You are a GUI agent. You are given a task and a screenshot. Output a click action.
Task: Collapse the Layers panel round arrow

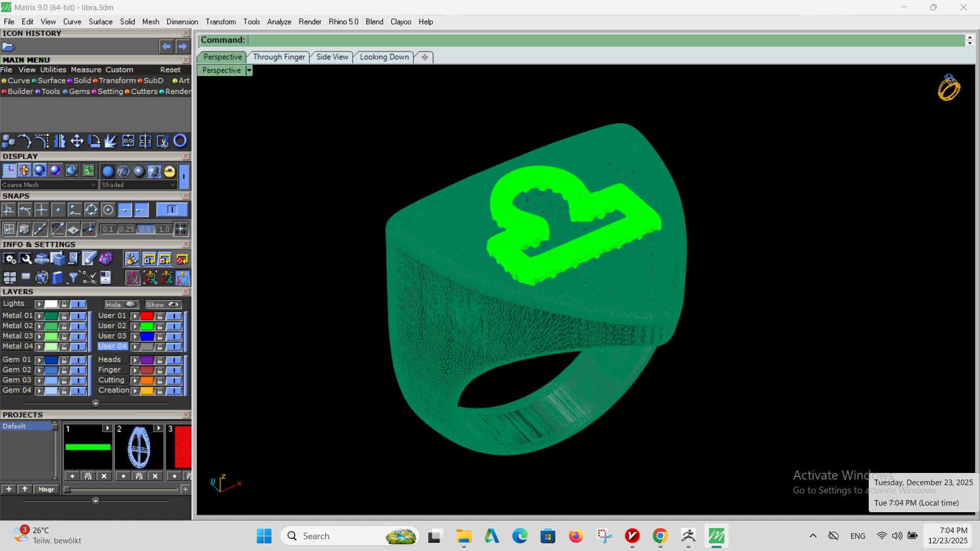(95, 404)
